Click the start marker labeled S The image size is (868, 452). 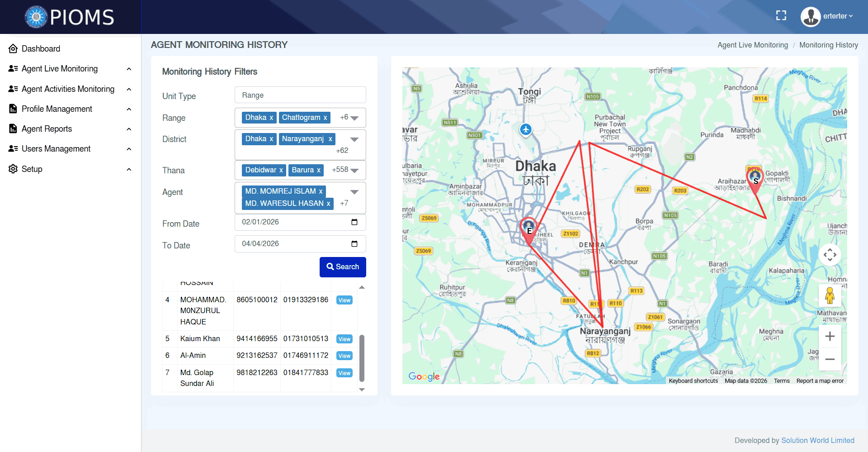(755, 178)
